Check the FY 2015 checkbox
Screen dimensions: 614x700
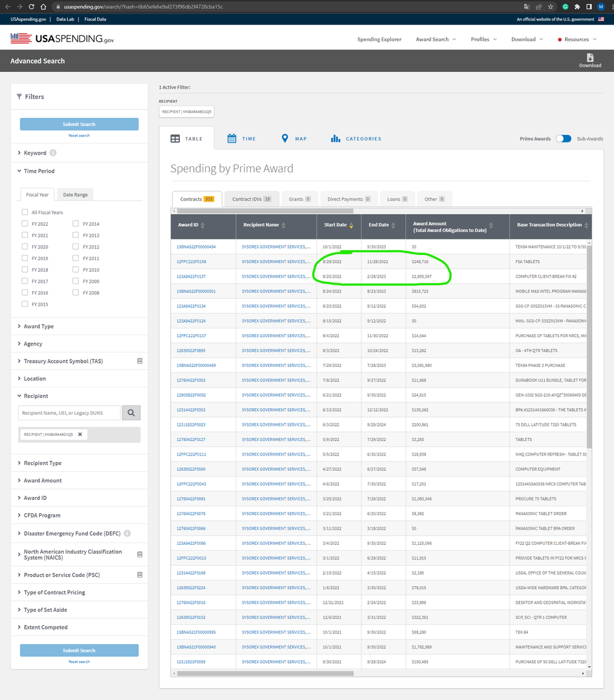coord(25,304)
